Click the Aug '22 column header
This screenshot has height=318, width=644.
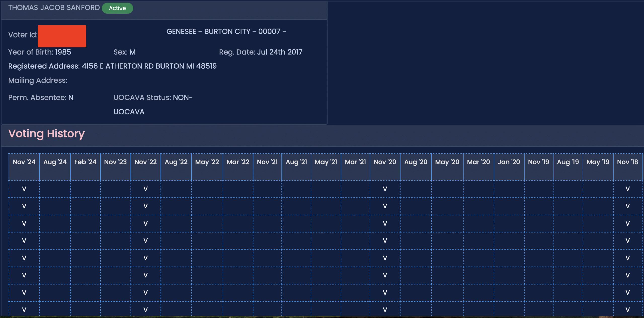pyautogui.click(x=176, y=167)
